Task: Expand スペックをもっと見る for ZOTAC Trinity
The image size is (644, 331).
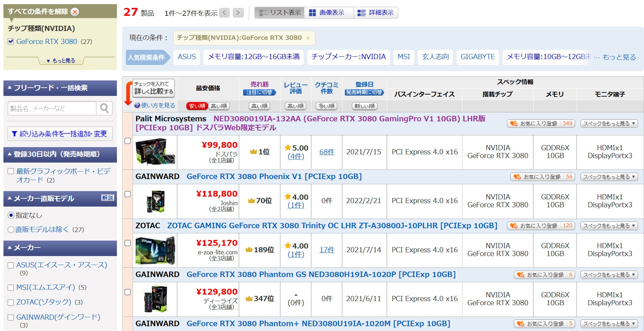Action: tap(609, 226)
